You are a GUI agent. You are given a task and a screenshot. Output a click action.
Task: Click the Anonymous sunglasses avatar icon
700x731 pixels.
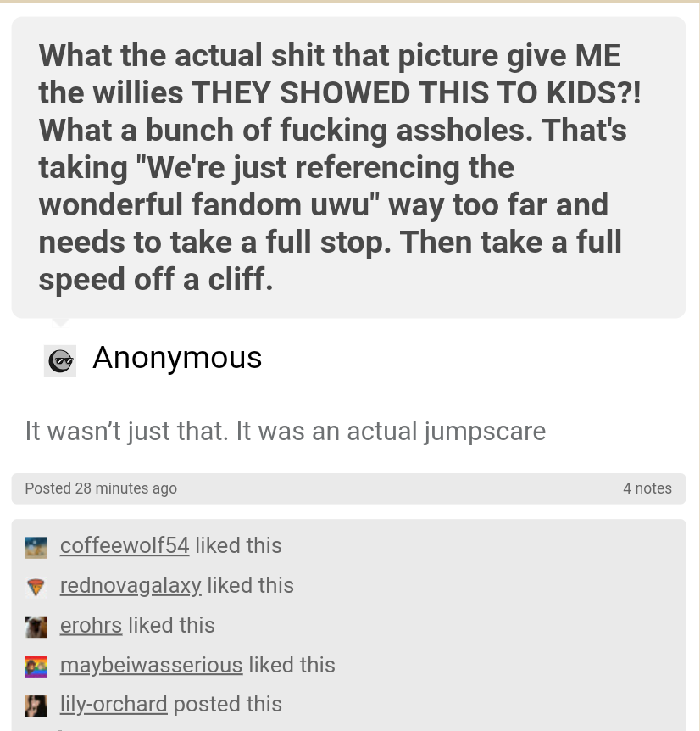click(x=60, y=361)
